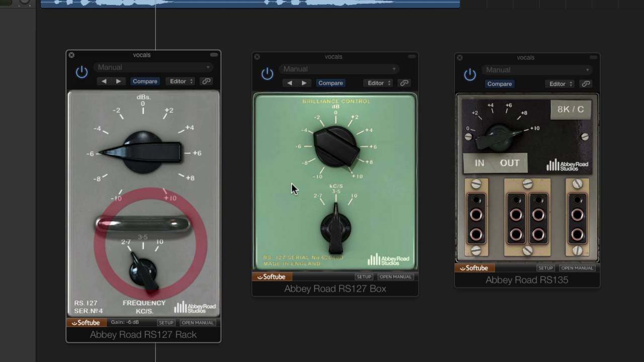Click the Abbey Road RS127 Rack title
This screenshot has height=362, width=644.
click(x=143, y=335)
